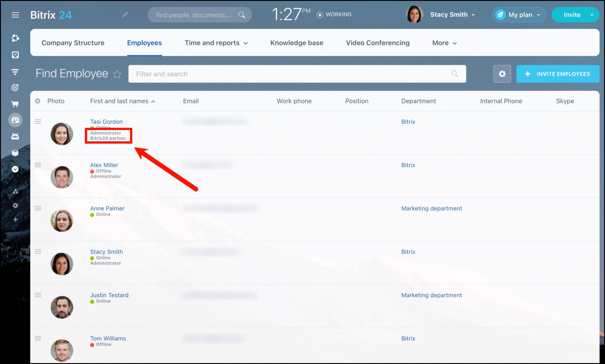
Task: Open Justin Testard's profile link
Action: coord(109,295)
